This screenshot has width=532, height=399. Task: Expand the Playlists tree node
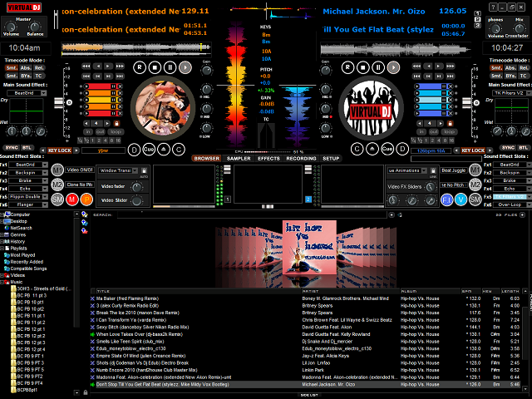2,249
